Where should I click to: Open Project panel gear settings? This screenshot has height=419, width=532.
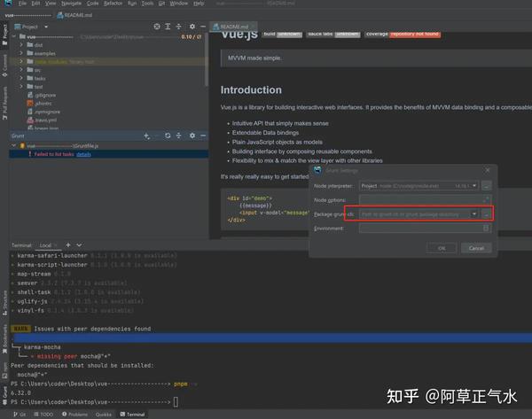[192, 27]
